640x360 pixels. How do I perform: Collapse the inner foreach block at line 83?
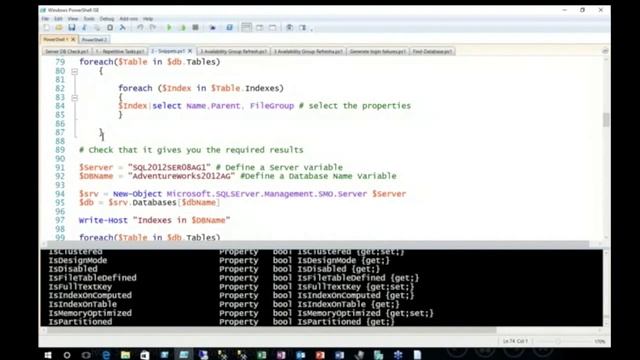point(74,98)
